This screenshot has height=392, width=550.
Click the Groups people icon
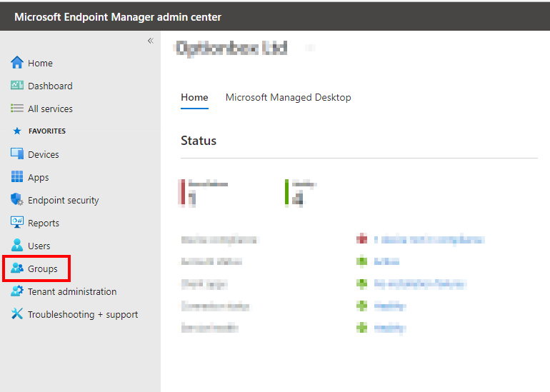17,268
